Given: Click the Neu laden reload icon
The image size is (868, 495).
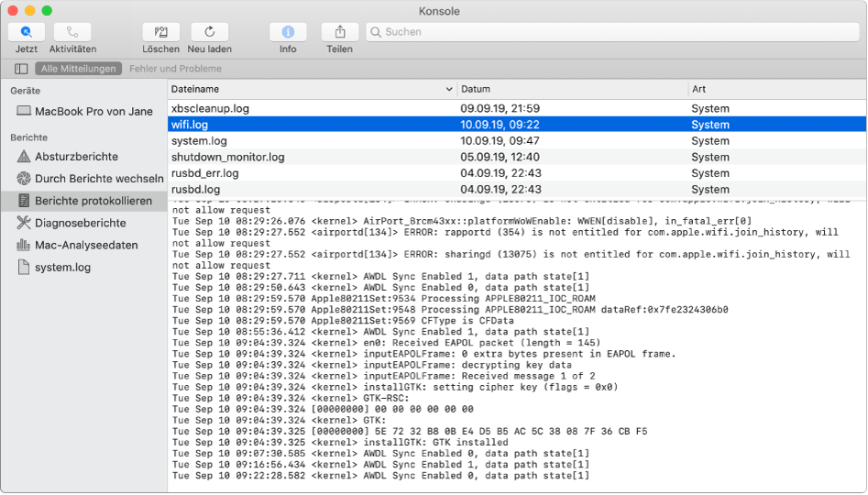Looking at the screenshot, I should click(209, 32).
